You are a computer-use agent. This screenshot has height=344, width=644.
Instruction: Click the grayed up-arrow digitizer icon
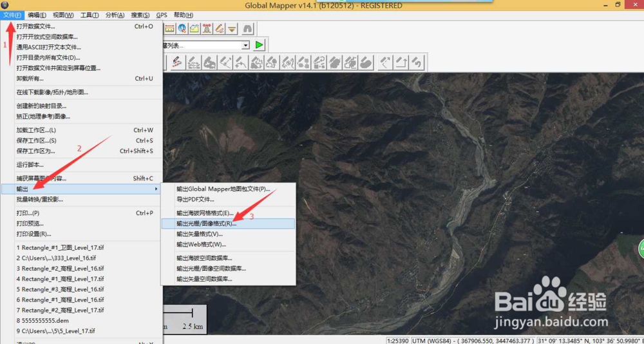click(x=401, y=62)
